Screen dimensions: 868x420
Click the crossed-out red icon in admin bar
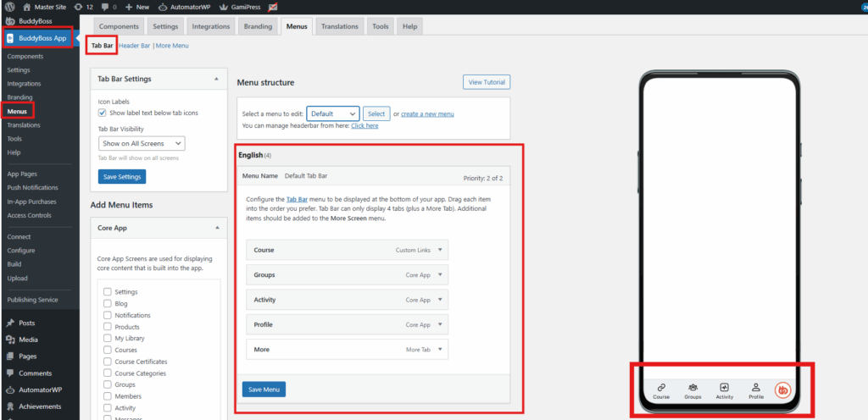272,7
